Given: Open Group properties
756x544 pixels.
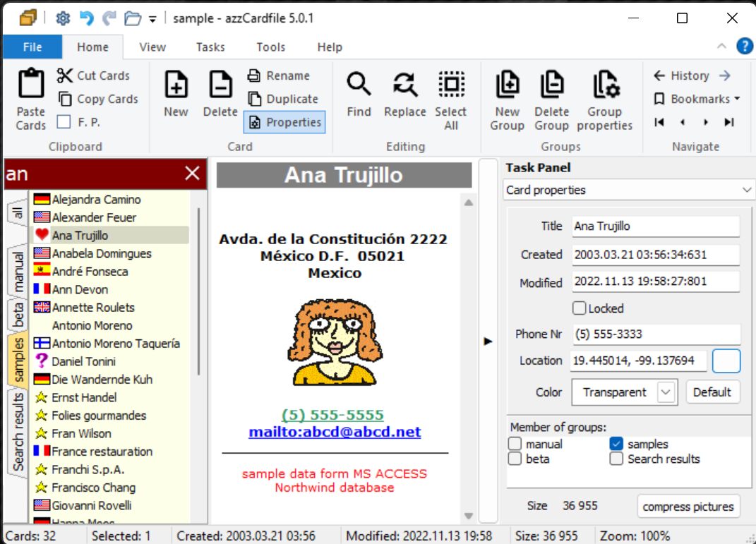Looking at the screenshot, I should click(x=605, y=101).
